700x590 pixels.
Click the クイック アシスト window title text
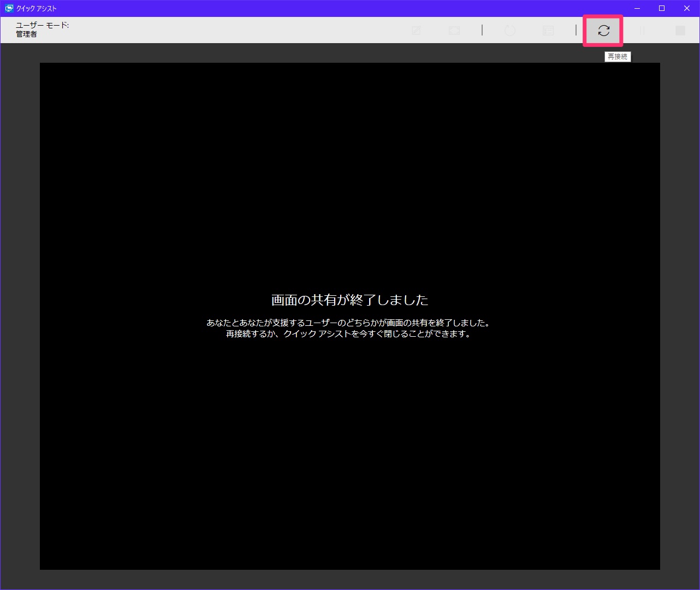pyautogui.click(x=37, y=8)
